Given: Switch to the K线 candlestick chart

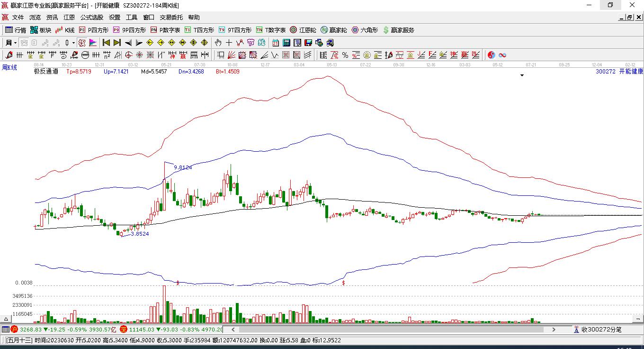Looking at the screenshot, I should 65,30.
